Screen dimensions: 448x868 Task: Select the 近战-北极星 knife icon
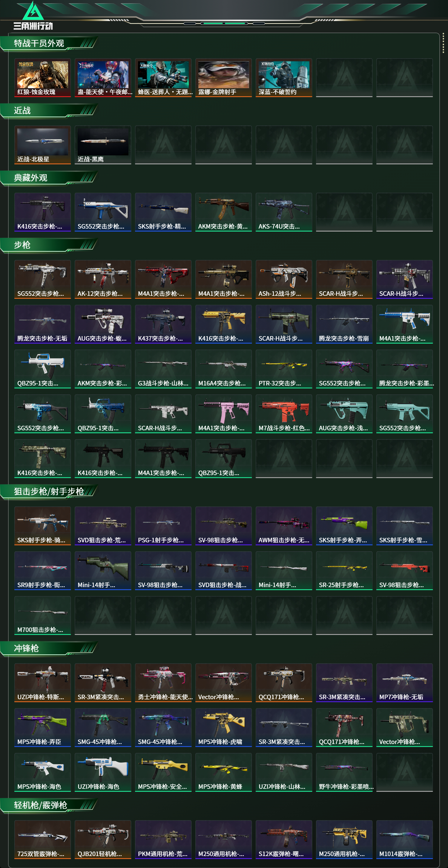point(42,145)
